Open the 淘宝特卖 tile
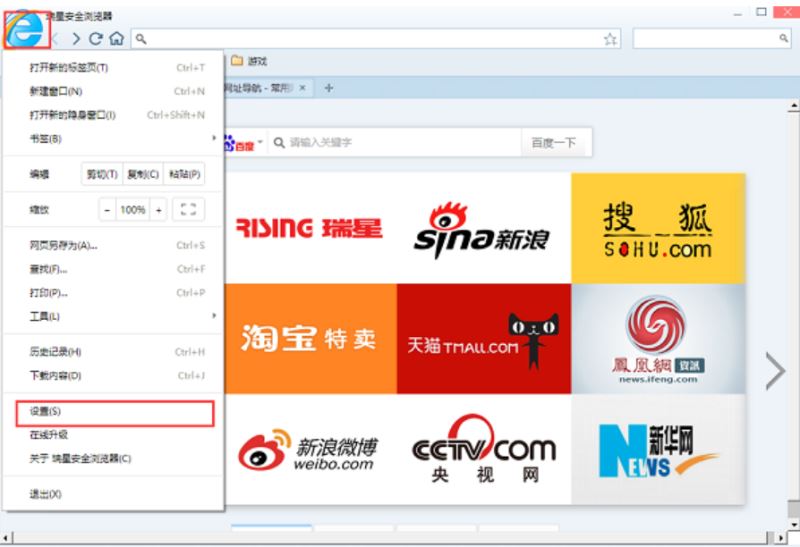The width and height of the screenshot is (800, 547). click(x=310, y=339)
